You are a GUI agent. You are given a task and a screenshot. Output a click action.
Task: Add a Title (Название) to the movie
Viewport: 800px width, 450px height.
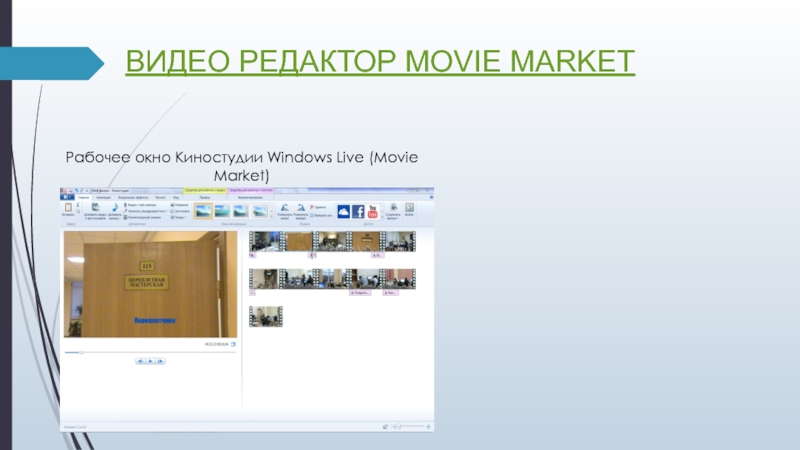180,205
